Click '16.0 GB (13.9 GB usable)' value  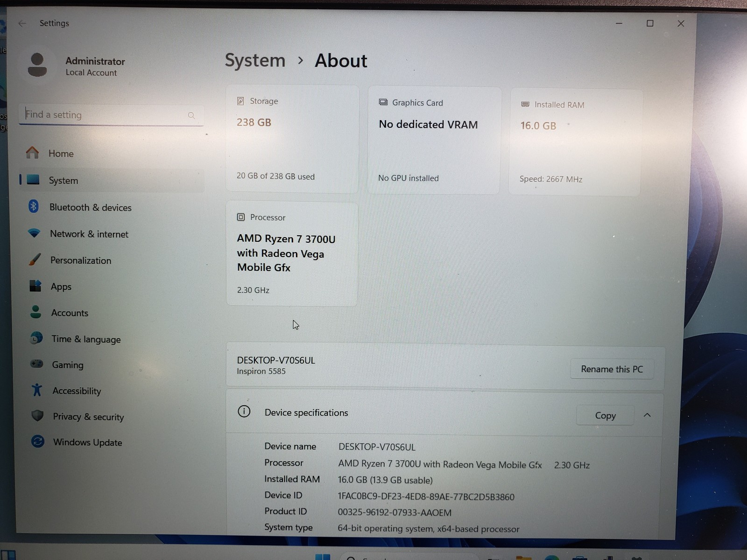[385, 480]
